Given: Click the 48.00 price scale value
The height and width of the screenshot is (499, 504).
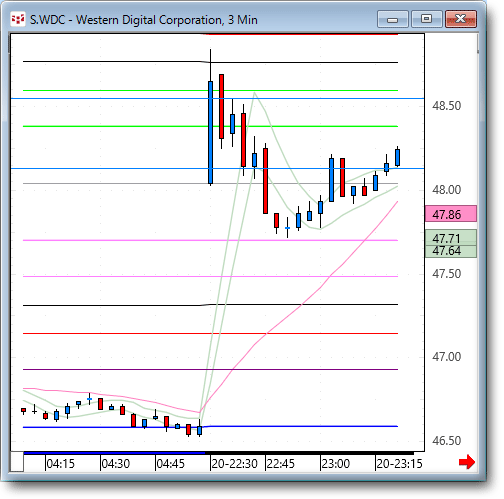Looking at the screenshot, I should [x=447, y=190].
